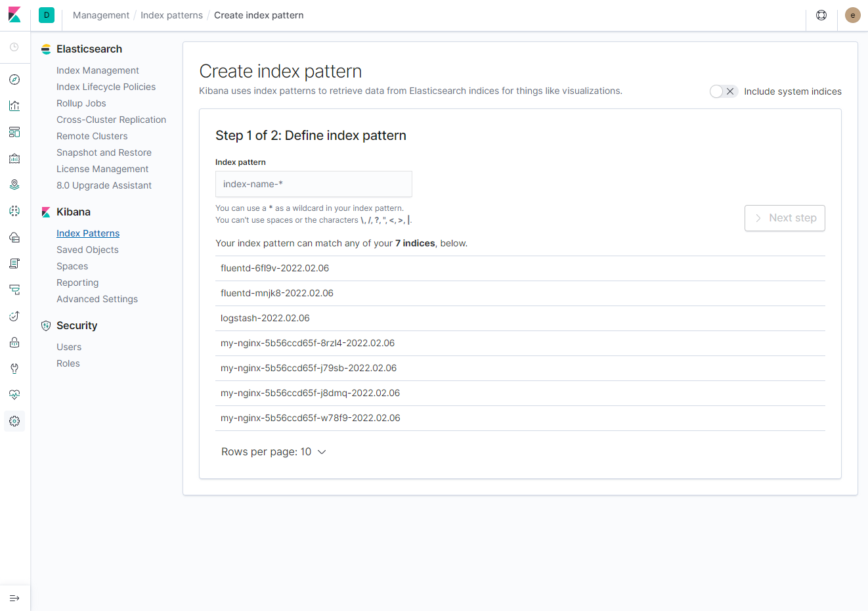
Task: Open Discover compass icon in sidebar
Action: pos(14,79)
